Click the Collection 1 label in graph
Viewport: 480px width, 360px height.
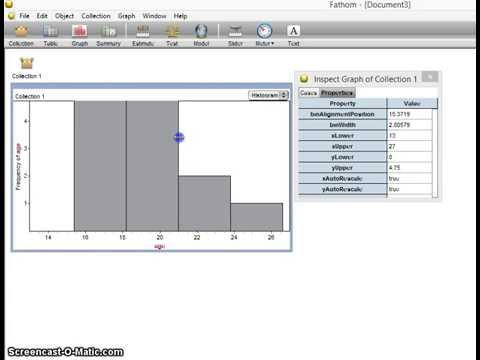pyautogui.click(x=30, y=96)
